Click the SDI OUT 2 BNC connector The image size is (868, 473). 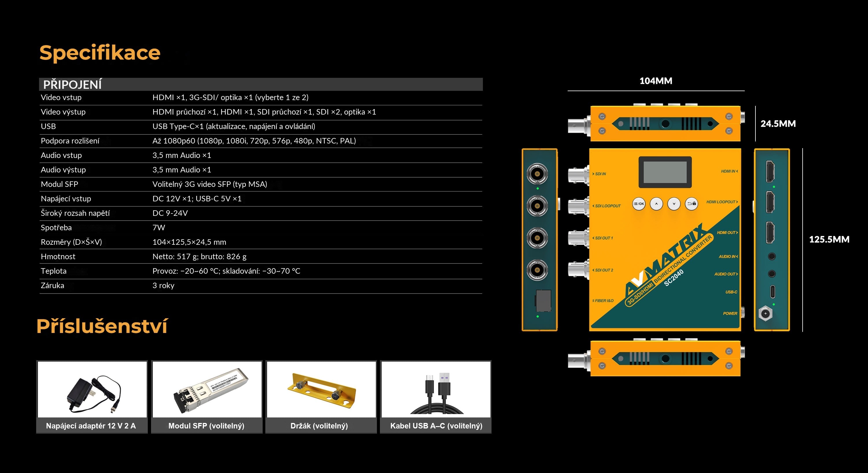click(x=578, y=270)
